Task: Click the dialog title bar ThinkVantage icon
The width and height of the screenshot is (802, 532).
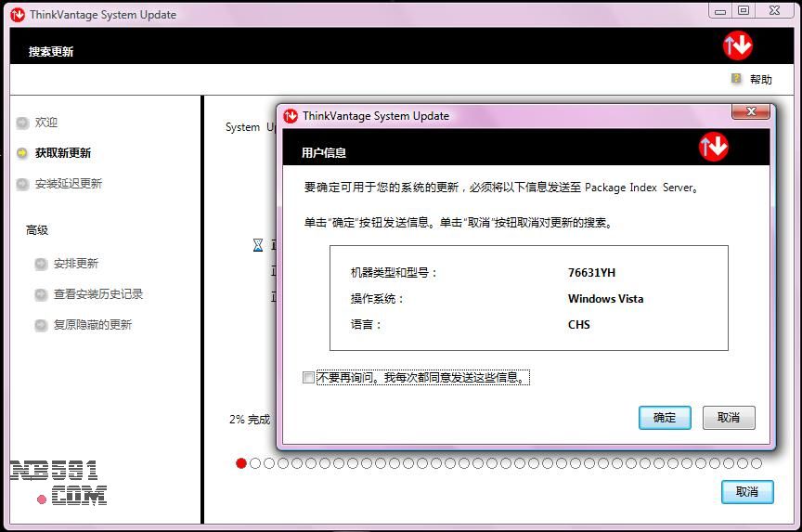Action: (291, 116)
